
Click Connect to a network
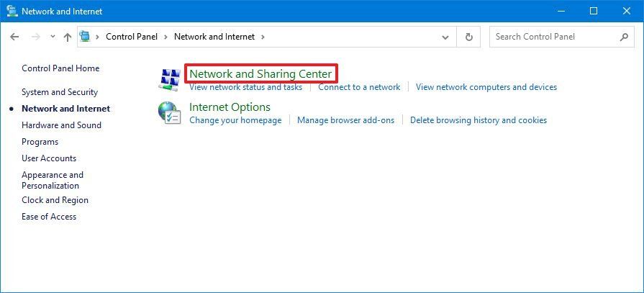[359, 87]
